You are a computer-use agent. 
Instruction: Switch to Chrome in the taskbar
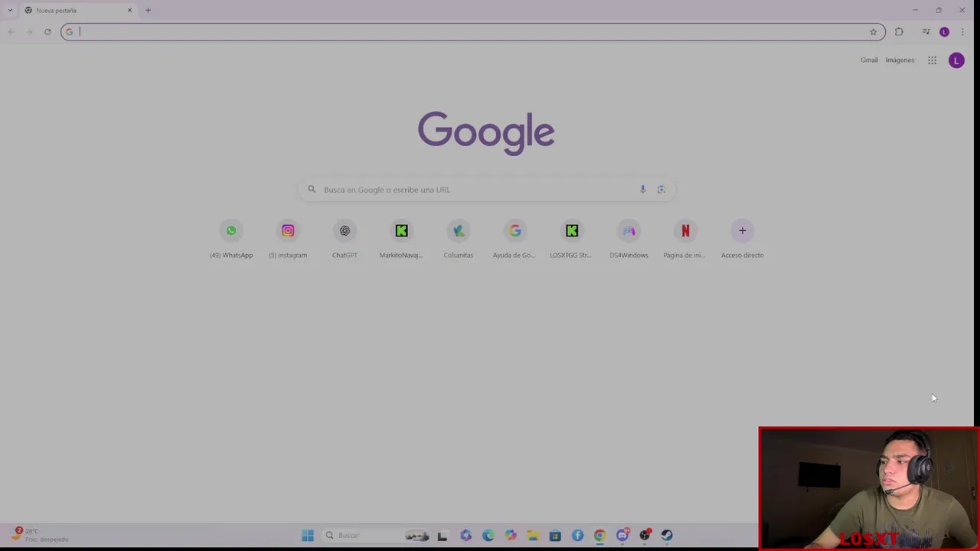point(599,536)
